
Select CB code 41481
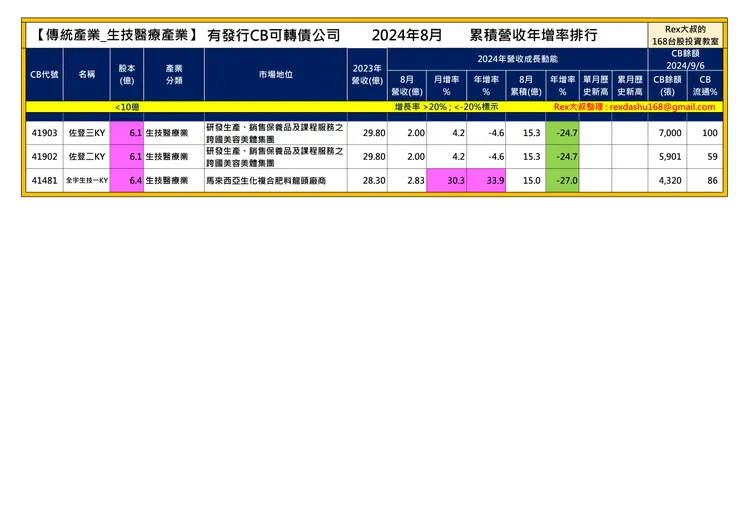[x=44, y=180]
